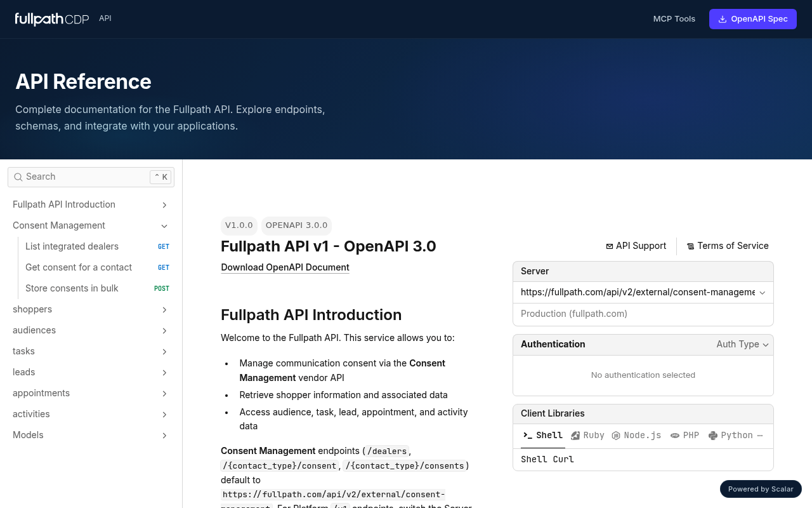Click Download OpenAPI Document link
Image resolution: width=812 pixels, height=508 pixels.
coord(285,267)
